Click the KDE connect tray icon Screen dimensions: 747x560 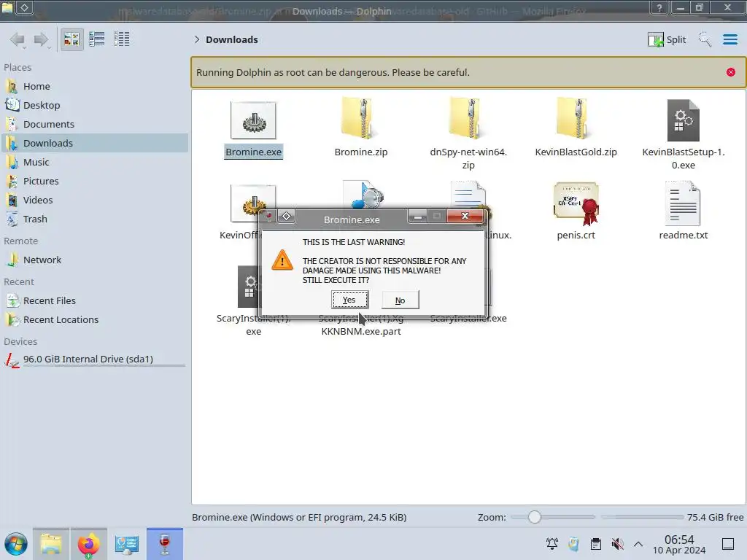tap(573, 544)
